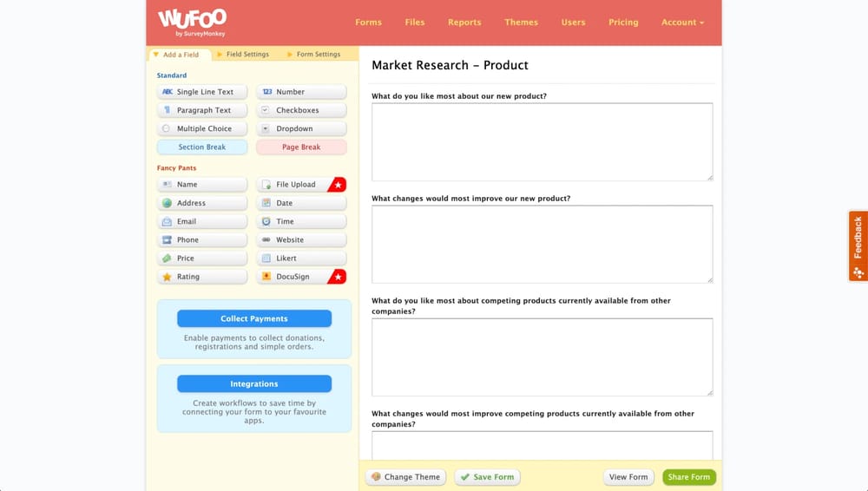
Task: Click the Save Form button
Action: point(487,477)
